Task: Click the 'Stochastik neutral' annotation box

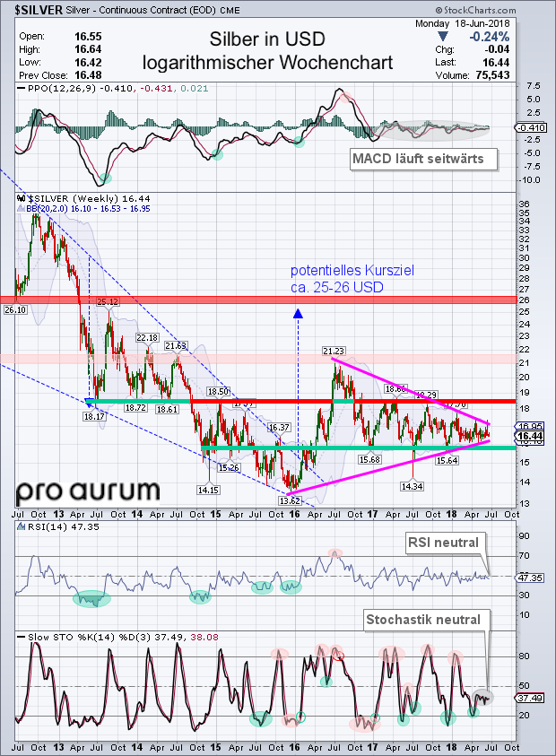Action: (425, 619)
